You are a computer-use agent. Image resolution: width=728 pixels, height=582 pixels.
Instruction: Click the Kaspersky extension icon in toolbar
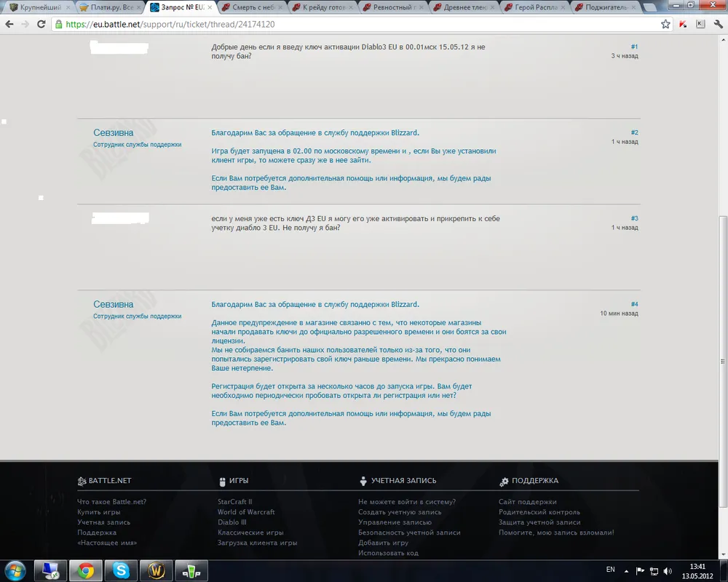(683, 24)
